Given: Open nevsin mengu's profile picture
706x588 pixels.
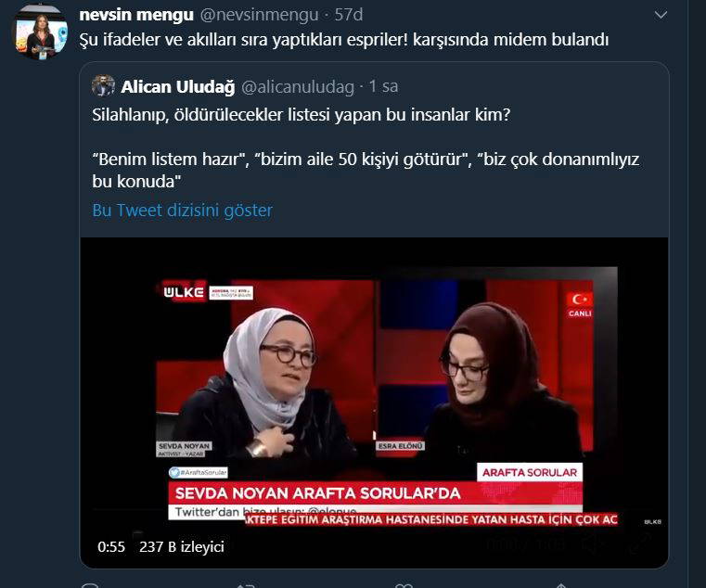Looking at the screenshot, I should pyautogui.click(x=40, y=33).
